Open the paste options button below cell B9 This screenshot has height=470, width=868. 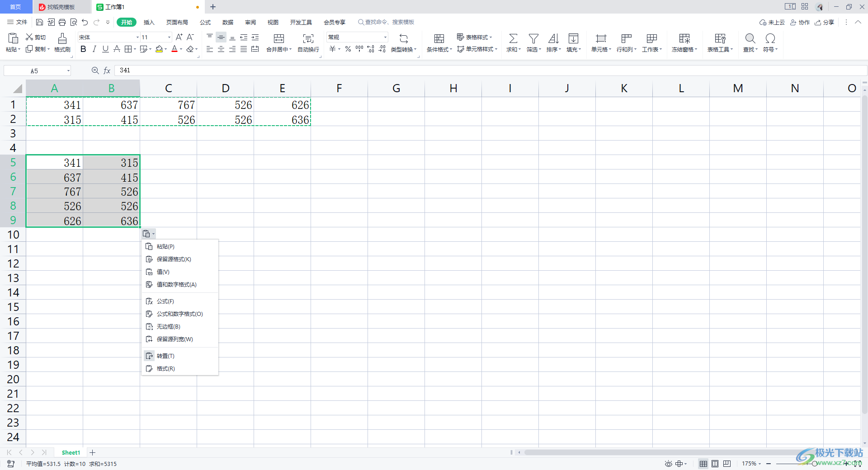point(148,234)
